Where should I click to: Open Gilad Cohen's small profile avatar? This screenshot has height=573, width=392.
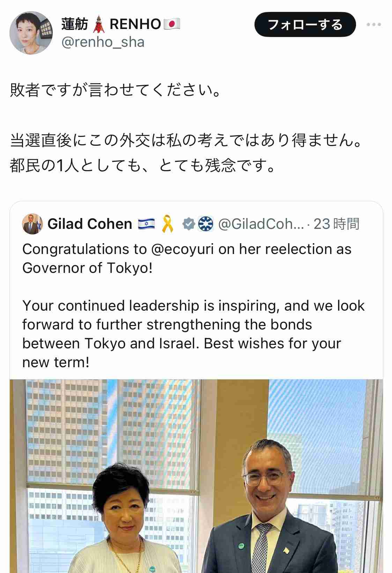[x=32, y=224]
